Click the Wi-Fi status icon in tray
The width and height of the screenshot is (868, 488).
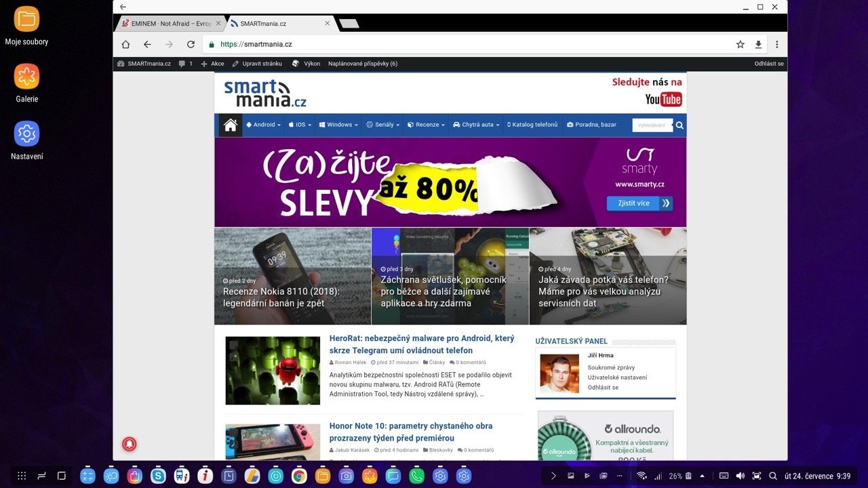642,476
